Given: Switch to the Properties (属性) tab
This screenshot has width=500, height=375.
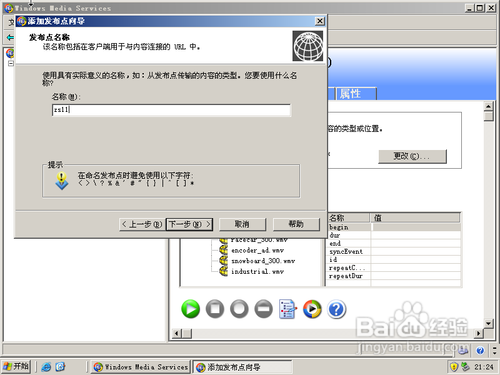Looking at the screenshot, I should pyautogui.click(x=356, y=94).
